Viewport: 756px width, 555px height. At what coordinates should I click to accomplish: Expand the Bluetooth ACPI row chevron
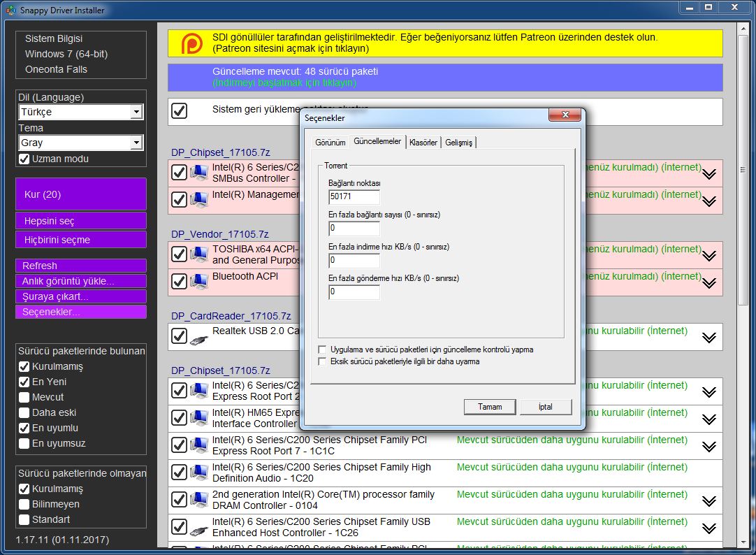708,284
